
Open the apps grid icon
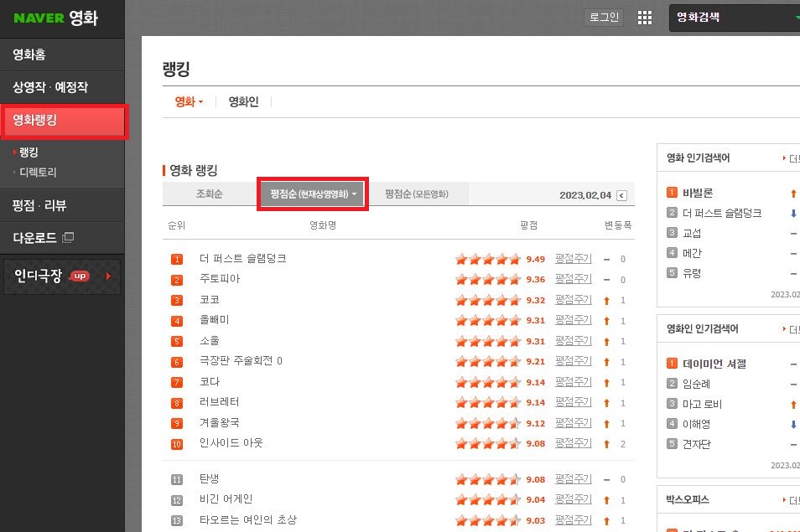click(644, 18)
